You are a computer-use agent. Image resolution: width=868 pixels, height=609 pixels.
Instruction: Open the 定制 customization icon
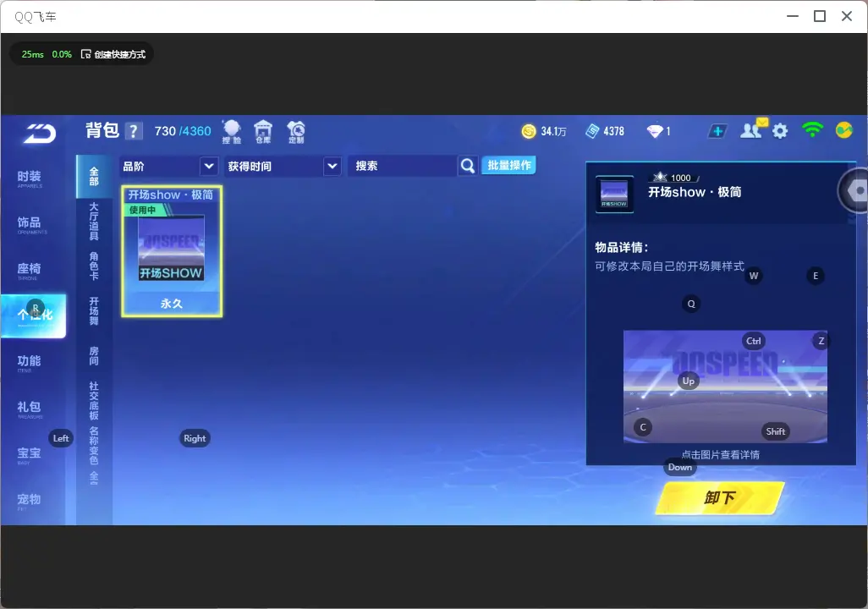[296, 132]
